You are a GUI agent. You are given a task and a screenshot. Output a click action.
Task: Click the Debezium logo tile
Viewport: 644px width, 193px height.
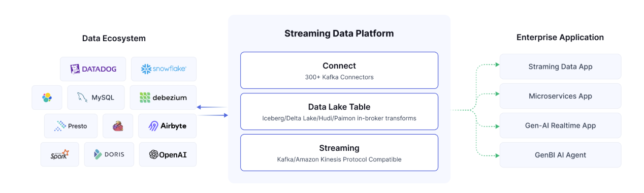(163, 98)
